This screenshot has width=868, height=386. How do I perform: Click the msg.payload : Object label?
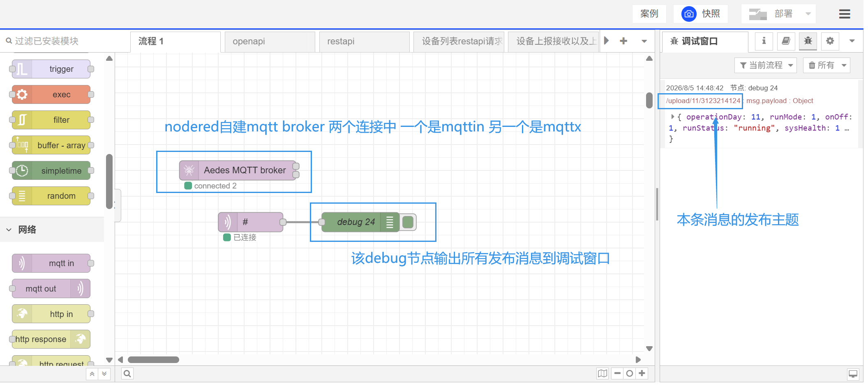(780, 101)
